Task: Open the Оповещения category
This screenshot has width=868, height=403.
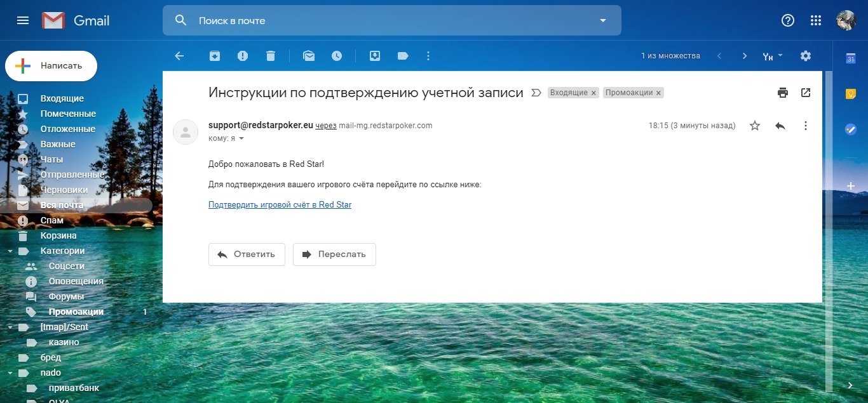Action: pyautogui.click(x=76, y=281)
